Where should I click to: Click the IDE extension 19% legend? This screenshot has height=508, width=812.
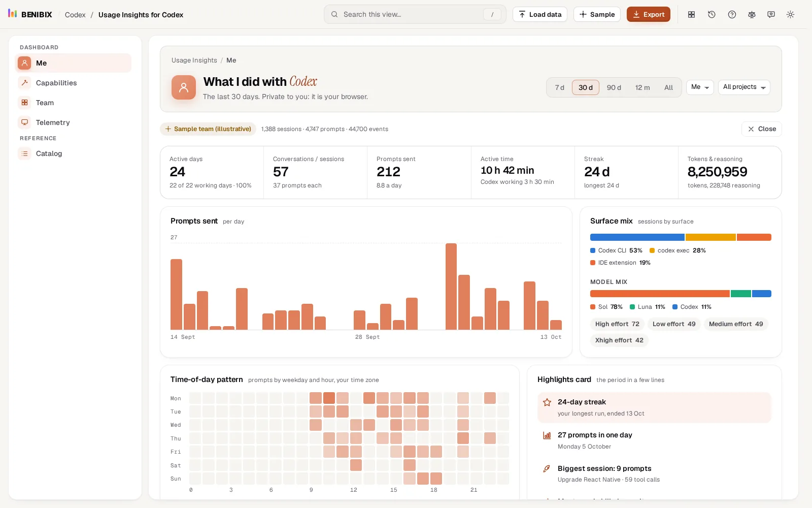click(620, 263)
